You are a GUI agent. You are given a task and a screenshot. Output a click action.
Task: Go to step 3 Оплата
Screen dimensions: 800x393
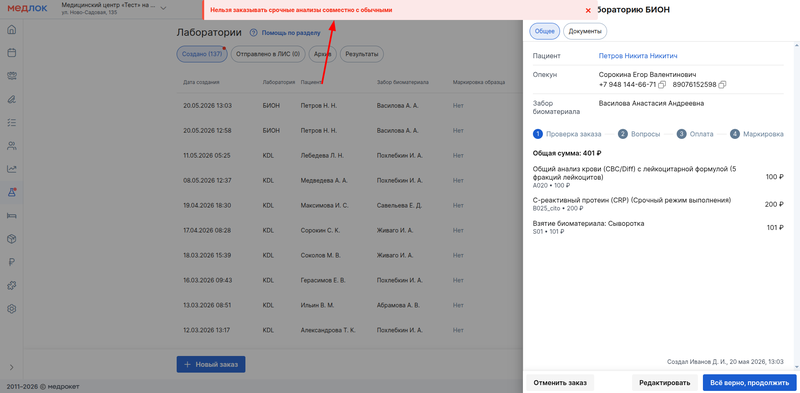pyautogui.click(x=694, y=134)
